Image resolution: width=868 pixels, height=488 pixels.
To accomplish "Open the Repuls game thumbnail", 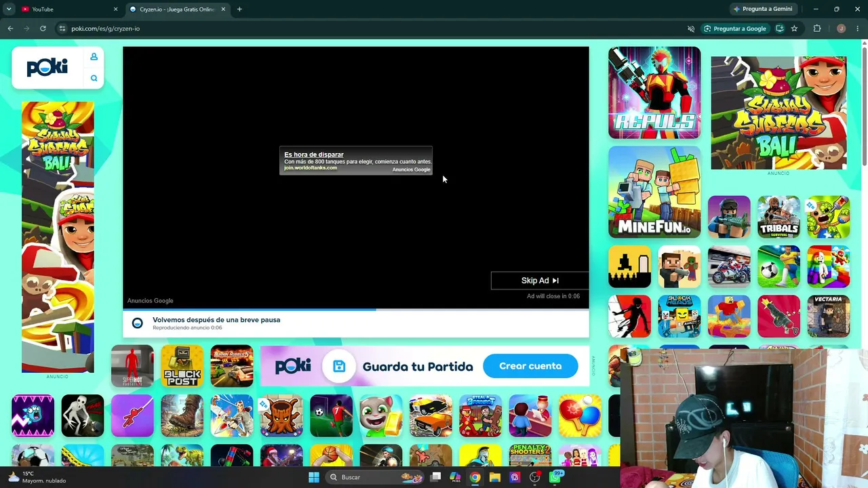I will (654, 93).
